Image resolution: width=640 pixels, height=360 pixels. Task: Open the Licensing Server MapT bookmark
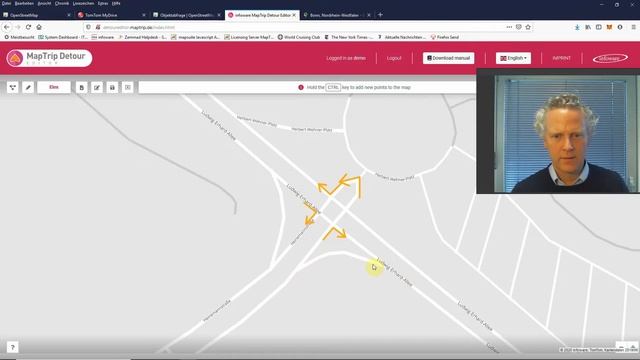click(x=249, y=37)
